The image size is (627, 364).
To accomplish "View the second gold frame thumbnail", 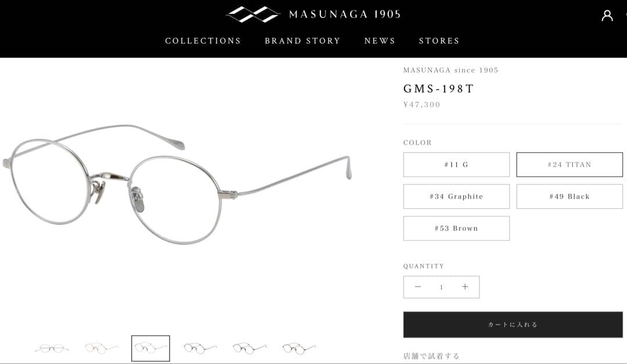I will pos(101,348).
